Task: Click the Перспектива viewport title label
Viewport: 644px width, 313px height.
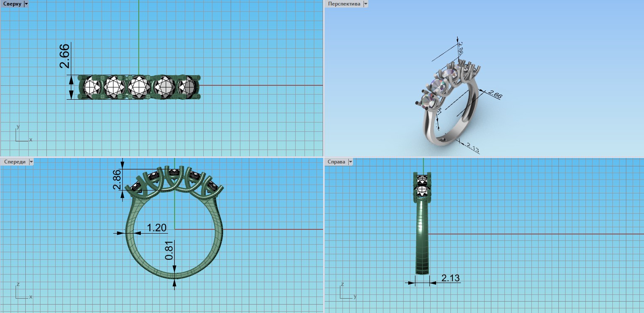Action: [344, 4]
